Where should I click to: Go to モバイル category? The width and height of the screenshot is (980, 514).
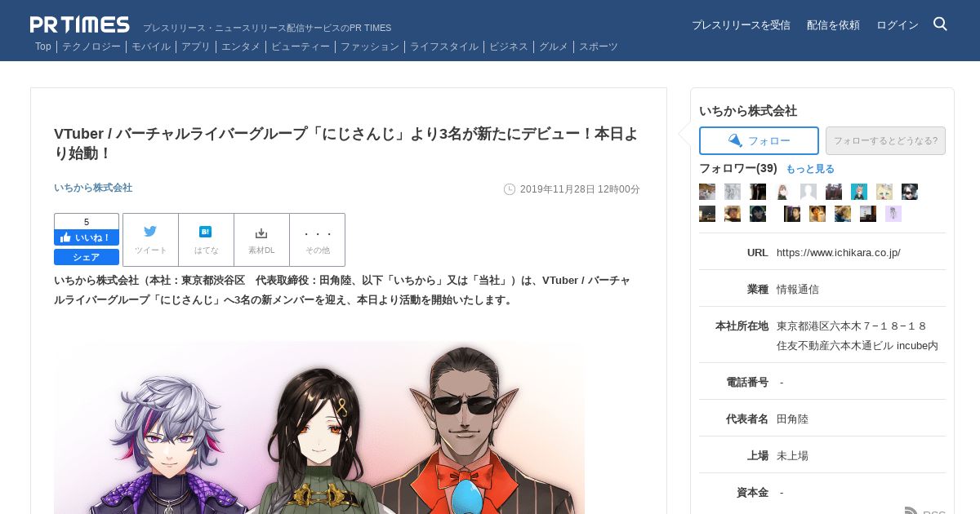point(151,47)
